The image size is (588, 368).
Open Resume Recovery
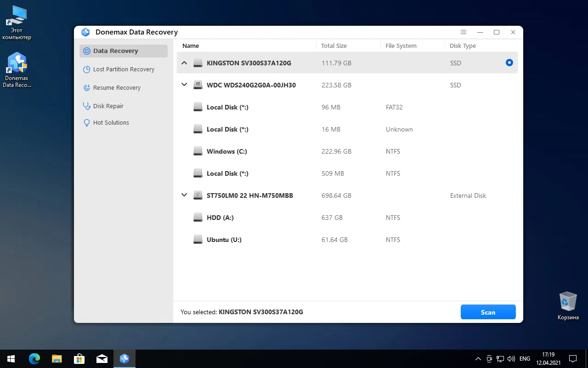coord(117,87)
